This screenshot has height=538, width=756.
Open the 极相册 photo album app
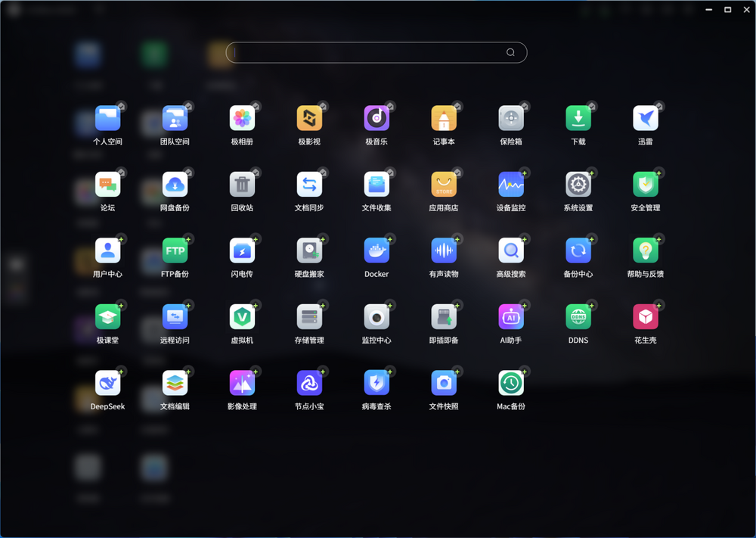(242, 118)
